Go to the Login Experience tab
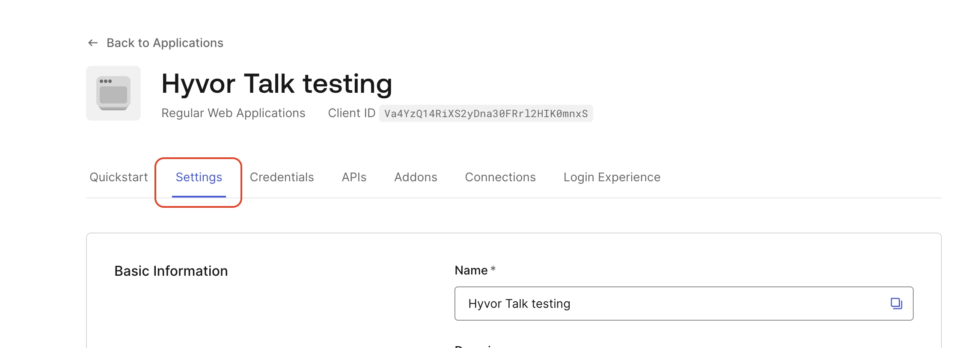980x348 pixels. [612, 177]
